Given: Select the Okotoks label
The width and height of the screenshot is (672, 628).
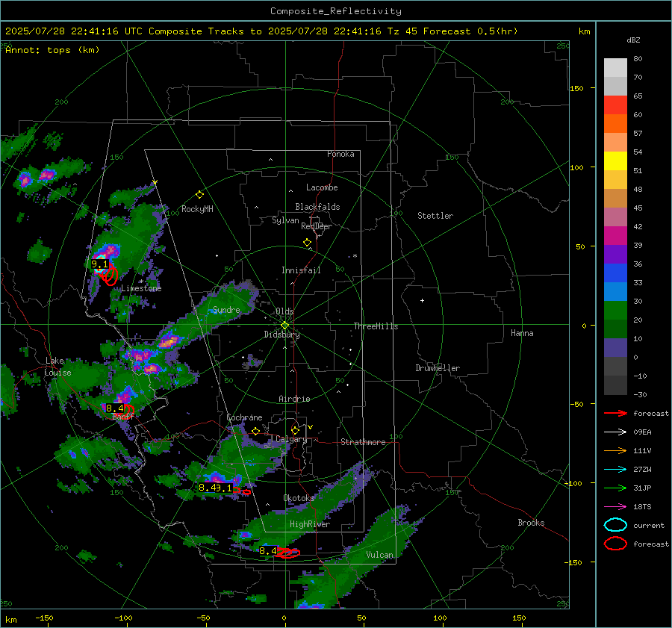Looking at the screenshot, I should coord(299,498).
